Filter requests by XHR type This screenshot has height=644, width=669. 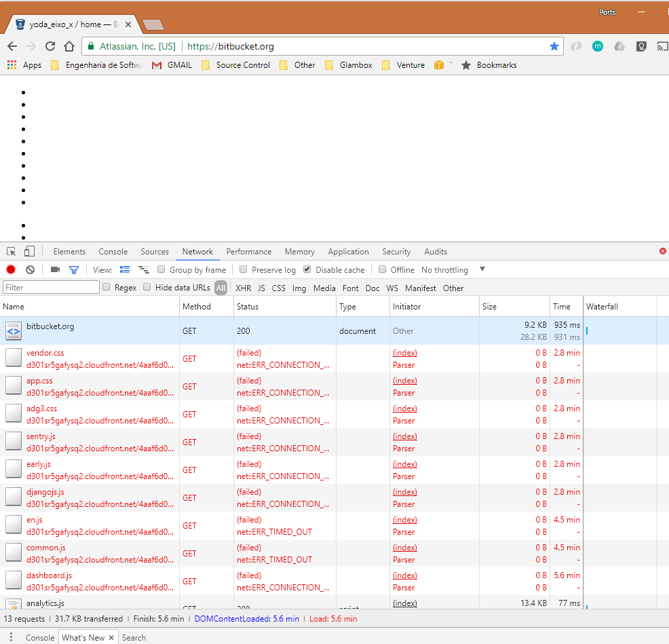243,288
